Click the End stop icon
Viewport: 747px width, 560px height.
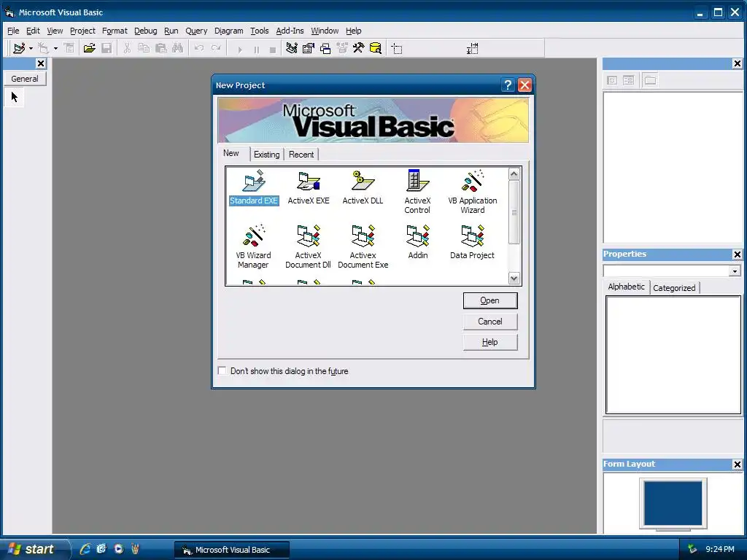273,49
